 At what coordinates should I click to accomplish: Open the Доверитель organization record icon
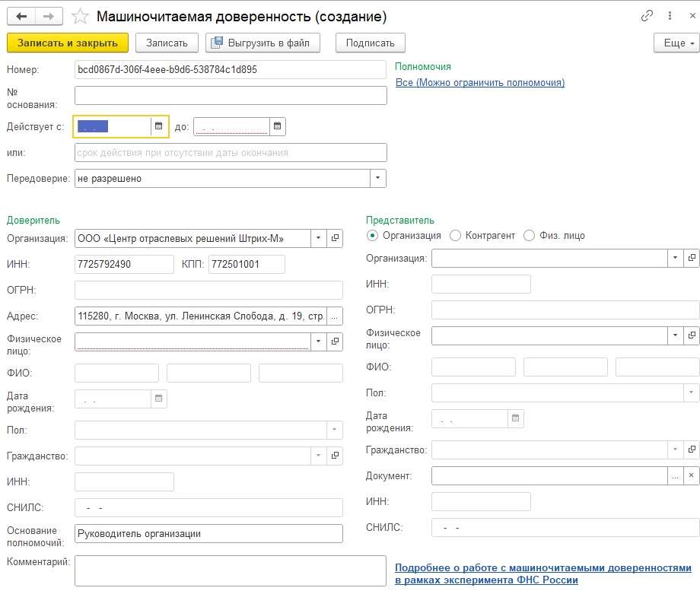(x=335, y=239)
